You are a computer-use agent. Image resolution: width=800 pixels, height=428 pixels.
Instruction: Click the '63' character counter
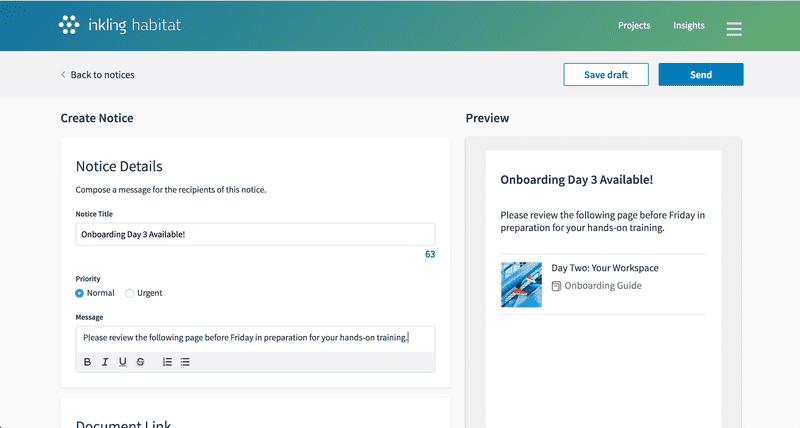(430, 254)
